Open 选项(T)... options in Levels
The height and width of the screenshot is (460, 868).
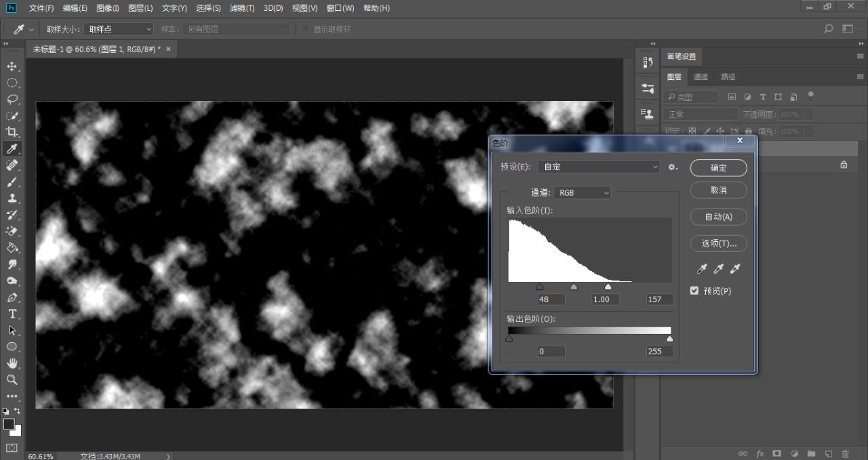coord(719,243)
